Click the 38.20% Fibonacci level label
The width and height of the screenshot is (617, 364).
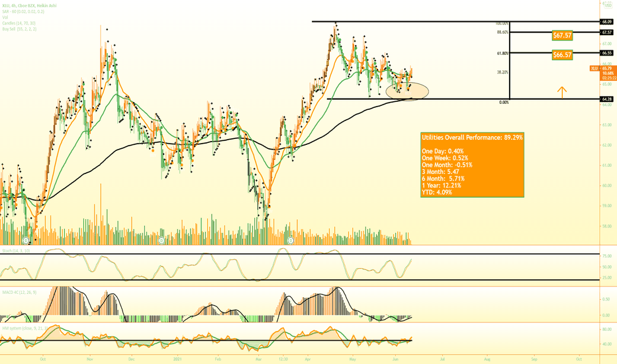point(502,72)
